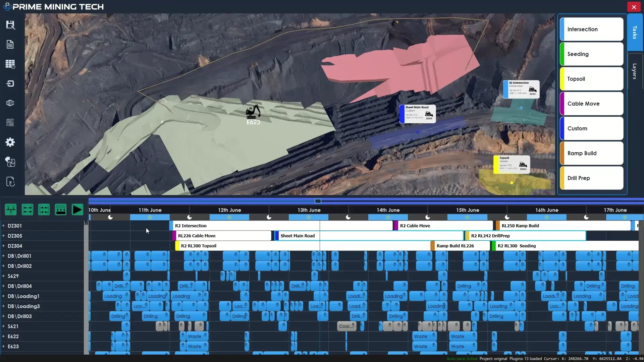Click the import arrow icon in sidebar
Viewport: 644px width, 362px height.
(10, 83)
